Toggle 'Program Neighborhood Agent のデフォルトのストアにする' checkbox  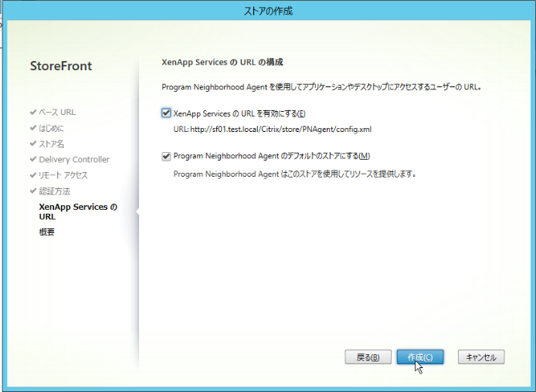pyautogui.click(x=166, y=157)
